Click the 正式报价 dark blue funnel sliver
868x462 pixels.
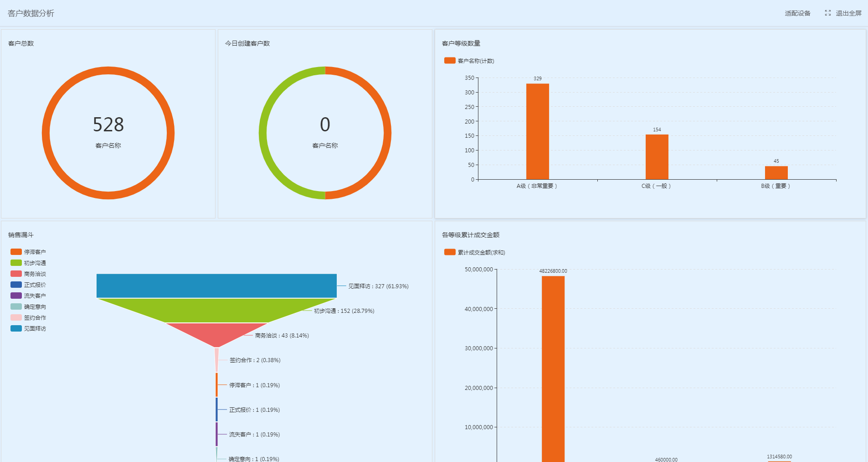coord(216,410)
